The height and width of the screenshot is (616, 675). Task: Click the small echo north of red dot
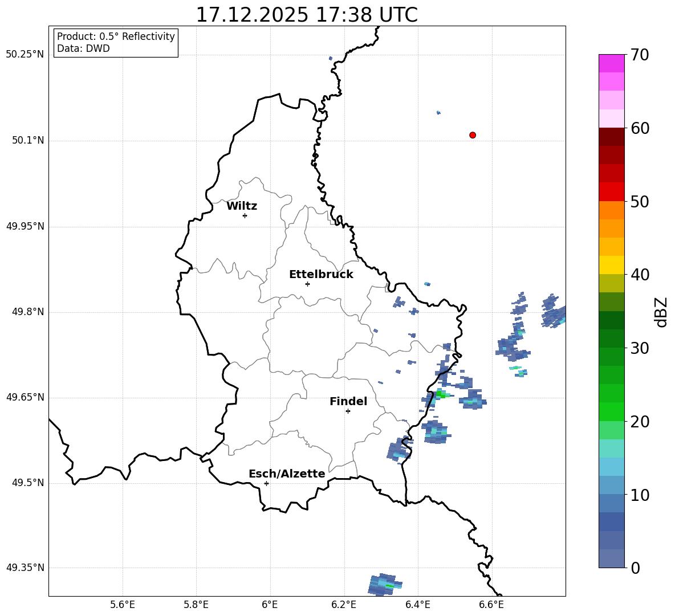click(x=438, y=113)
